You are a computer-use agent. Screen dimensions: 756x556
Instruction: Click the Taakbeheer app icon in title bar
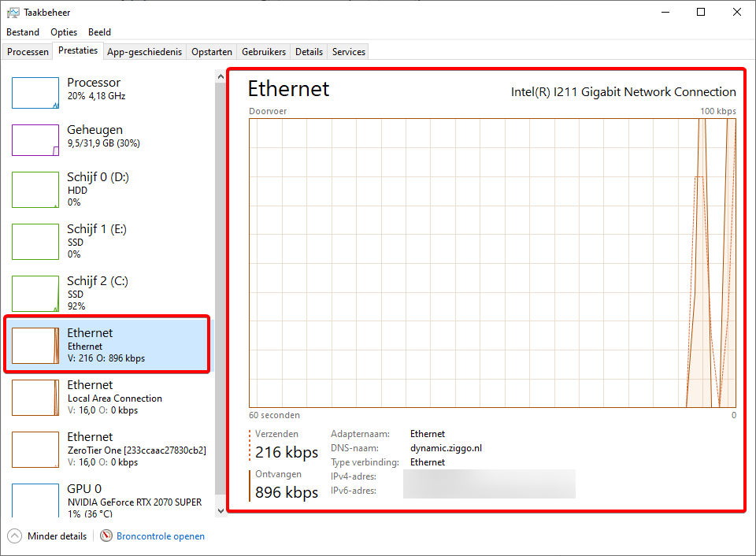[x=13, y=13]
